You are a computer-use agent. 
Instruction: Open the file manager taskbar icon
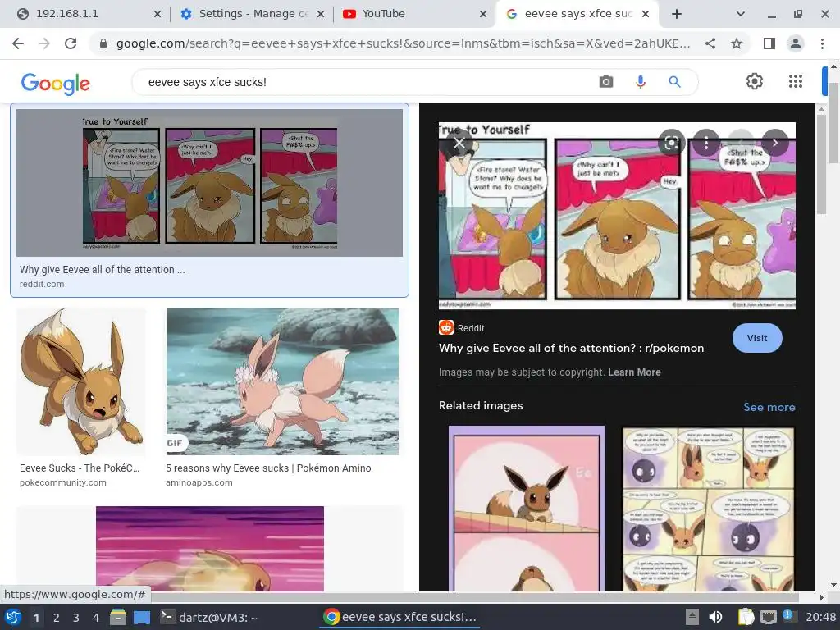tap(118, 617)
